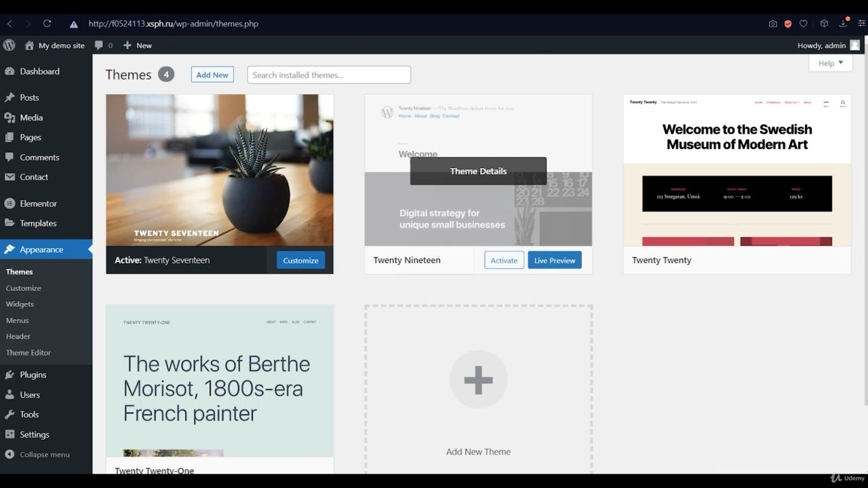Image resolution: width=868 pixels, height=488 pixels.
Task: Click the Plugins plug icon
Action: coord(9,375)
